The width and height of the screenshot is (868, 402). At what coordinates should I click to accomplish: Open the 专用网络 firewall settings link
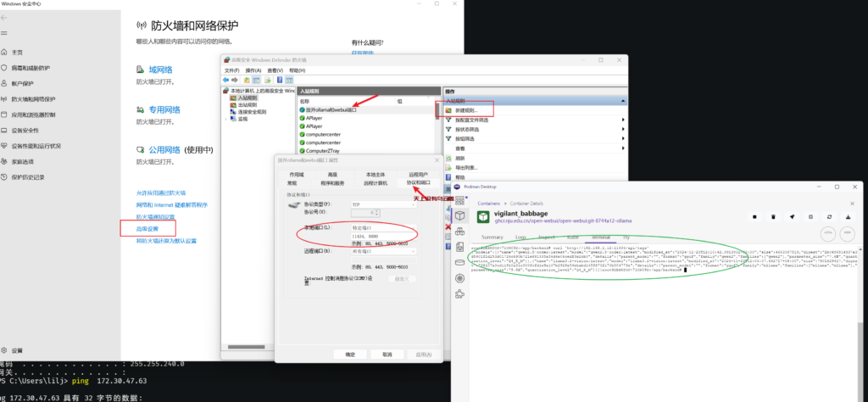164,109
